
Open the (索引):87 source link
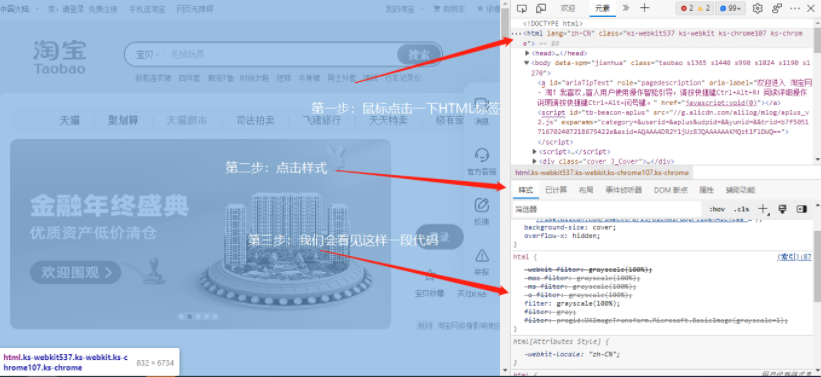click(x=794, y=257)
